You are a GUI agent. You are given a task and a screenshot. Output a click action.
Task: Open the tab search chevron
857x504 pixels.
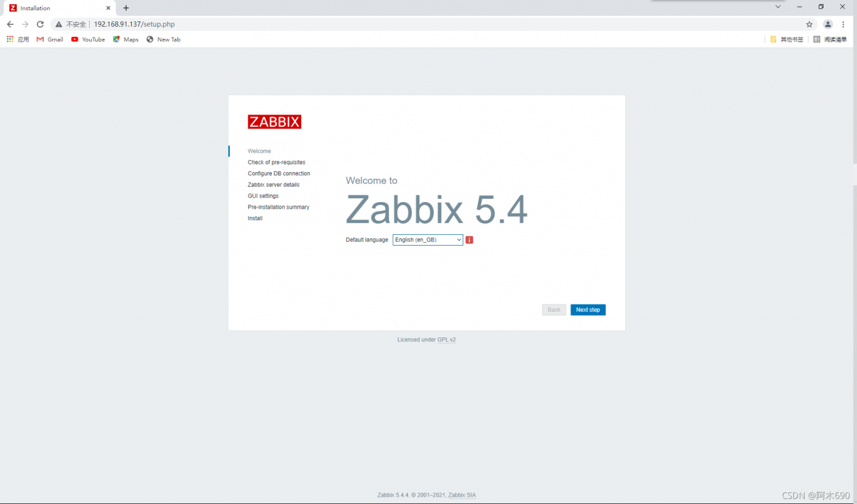[x=778, y=7]
